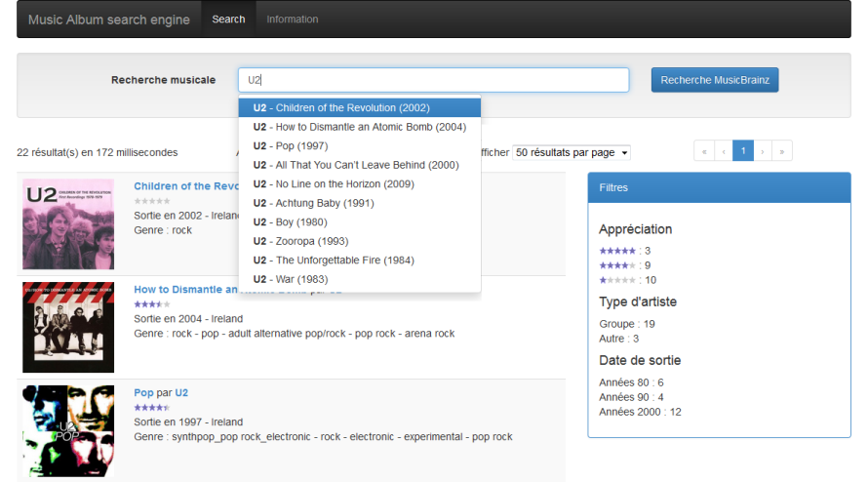
Task: Select suggestion Children of the Revolution (2002)
Action: 360,107
